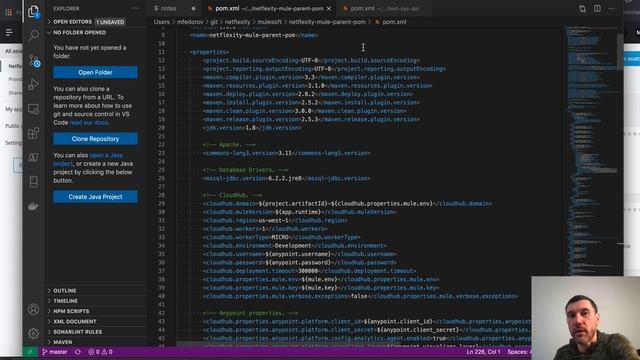
Task: Click the cloudhub.region us-west-1 line
Action: point(275,220)
